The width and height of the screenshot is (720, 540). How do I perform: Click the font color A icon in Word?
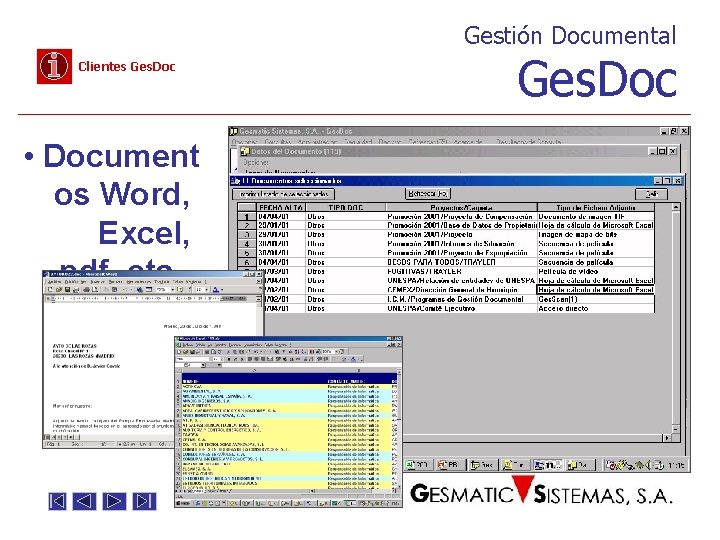[x=216, y=290]
